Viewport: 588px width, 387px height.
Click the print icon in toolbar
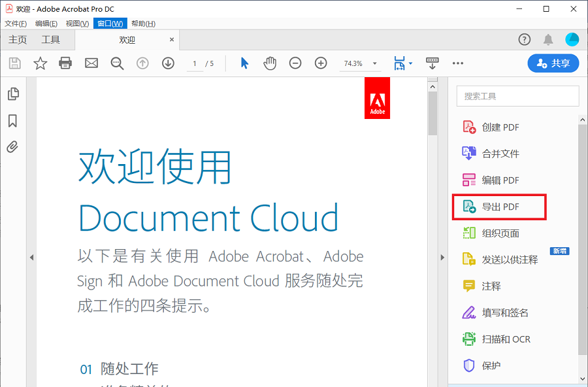[65, 63]
